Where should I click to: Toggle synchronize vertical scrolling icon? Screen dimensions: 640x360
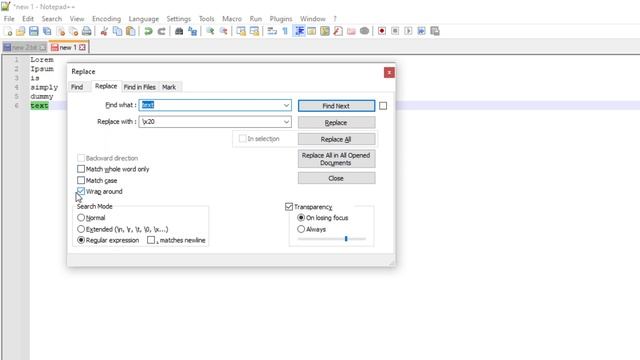[x=241, y=31]
